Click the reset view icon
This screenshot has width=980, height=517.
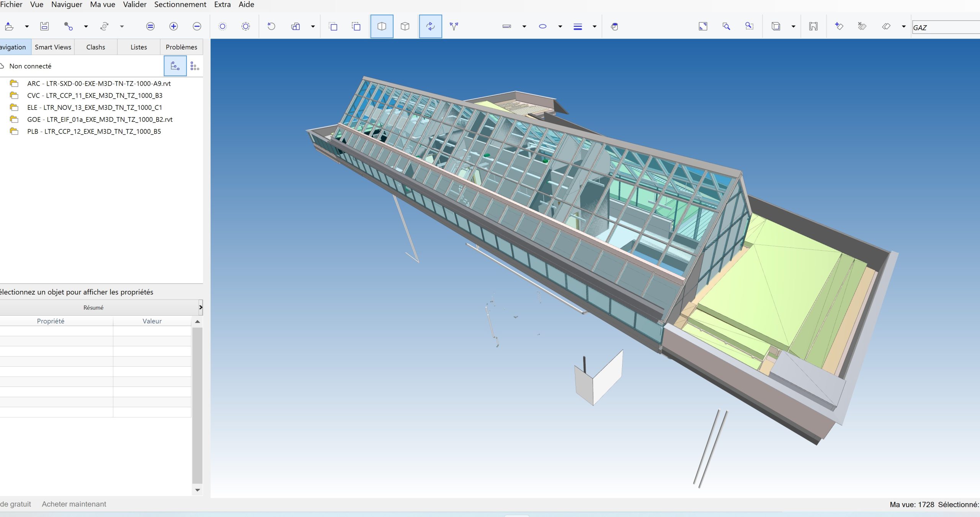272,26
